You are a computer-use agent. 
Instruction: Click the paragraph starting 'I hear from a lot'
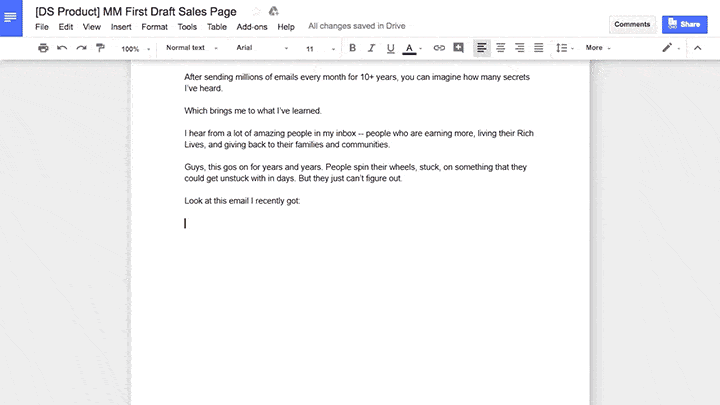click(359, 139)
